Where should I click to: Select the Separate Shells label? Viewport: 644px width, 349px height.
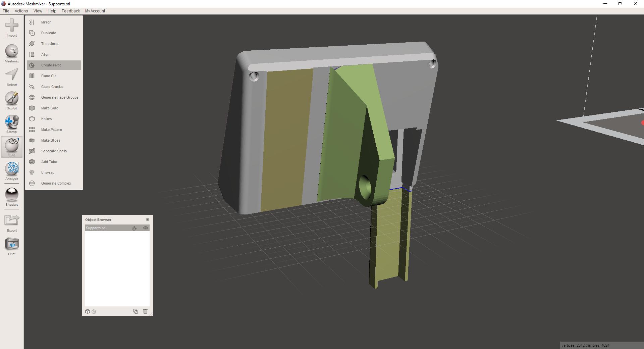[x=54, y=151]
